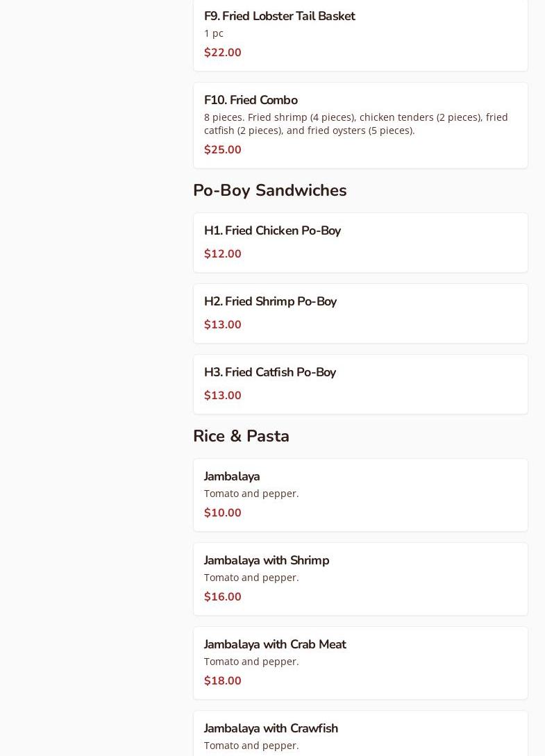Click the Rice & Pasta section heading
The width and height of the screenshot is (545, 756).
click(x=241, y=436)
